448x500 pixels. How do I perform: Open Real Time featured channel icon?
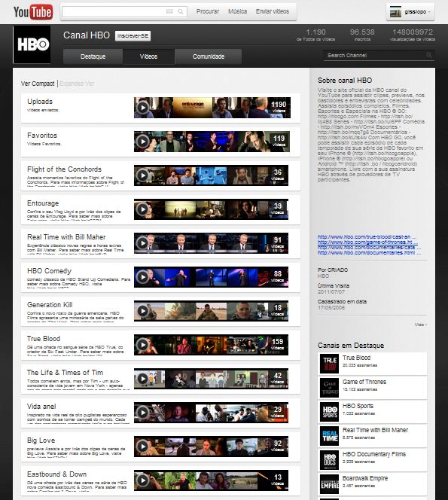click(x=329, y=435)
